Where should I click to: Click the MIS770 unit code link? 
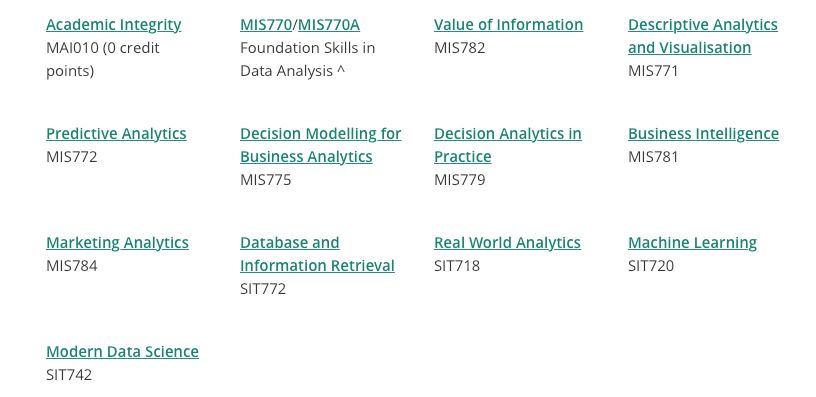pyautogui.click(x=266, y=24)
